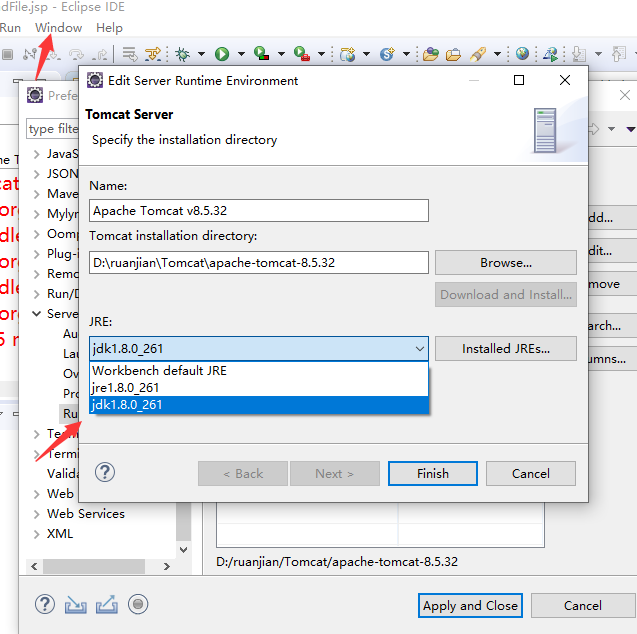Select the XML tree item
Image resolution: width=637 pixels, height=634 pixels.
(60, 534)
